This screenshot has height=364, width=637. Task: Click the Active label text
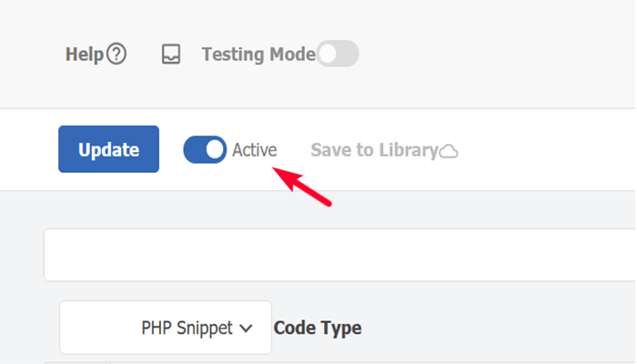point(255,150)
